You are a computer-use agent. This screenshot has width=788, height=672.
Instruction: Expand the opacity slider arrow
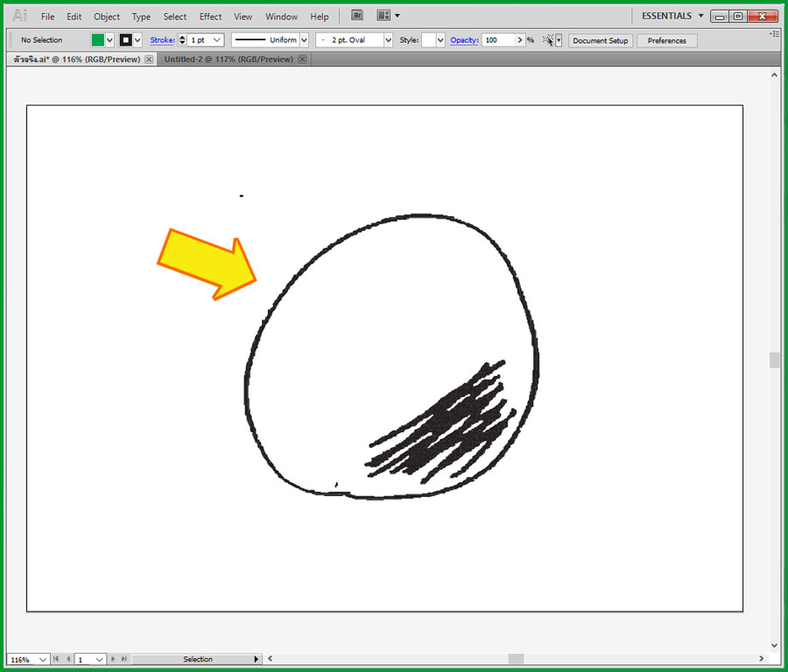[x=520, y=39]
